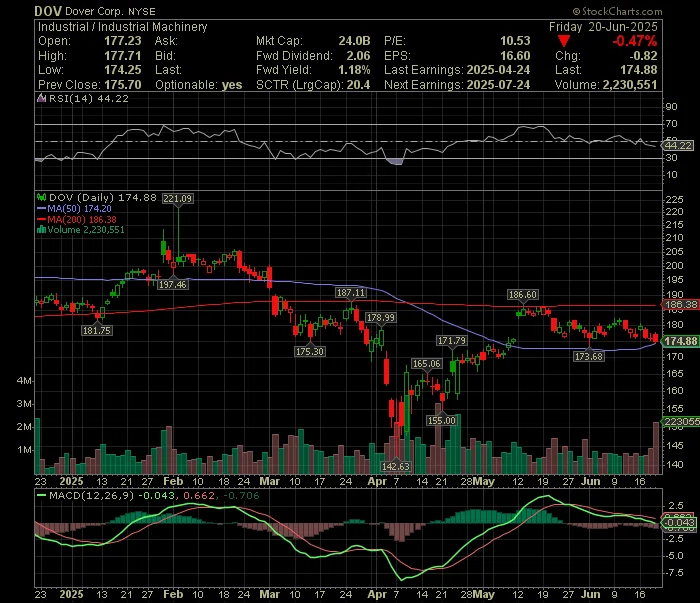Click the EPS value 16.60
This screenshot has height=603, width=700.
(515, 56)
